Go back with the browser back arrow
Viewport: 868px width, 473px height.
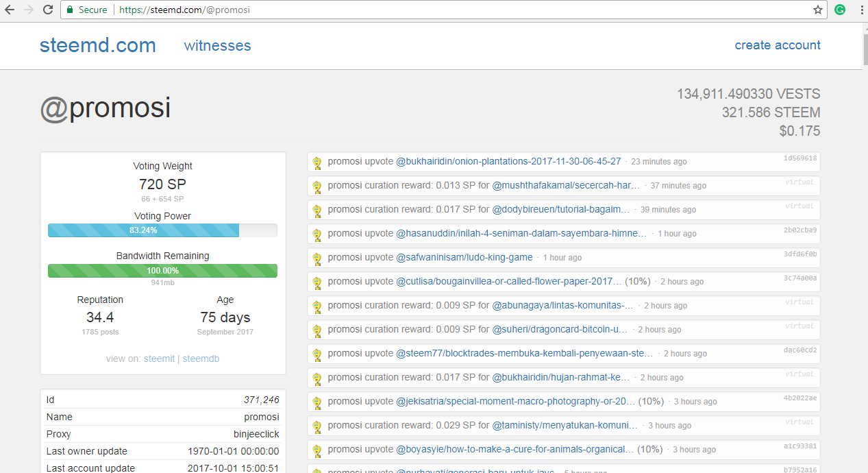pyautogui.click(x=10, y=10)
